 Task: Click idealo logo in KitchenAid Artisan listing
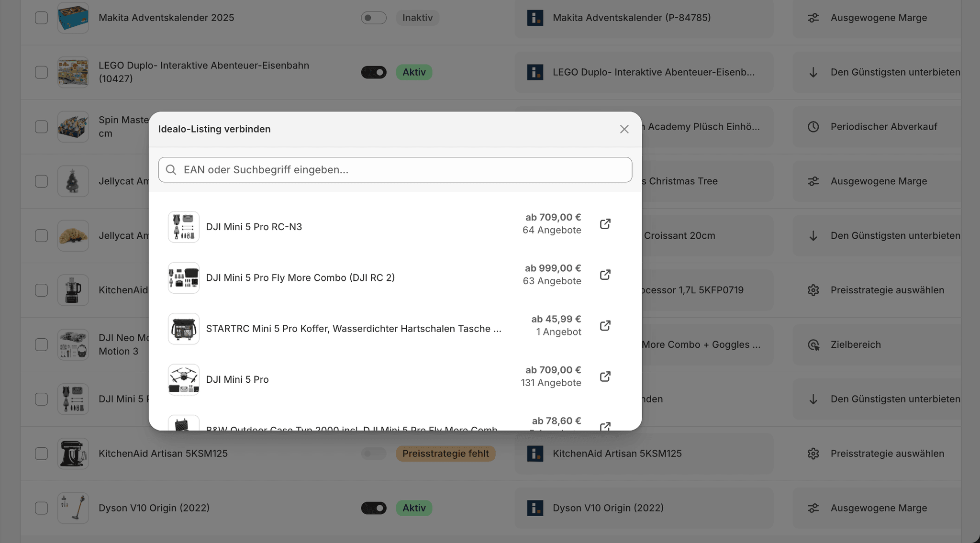535,454
